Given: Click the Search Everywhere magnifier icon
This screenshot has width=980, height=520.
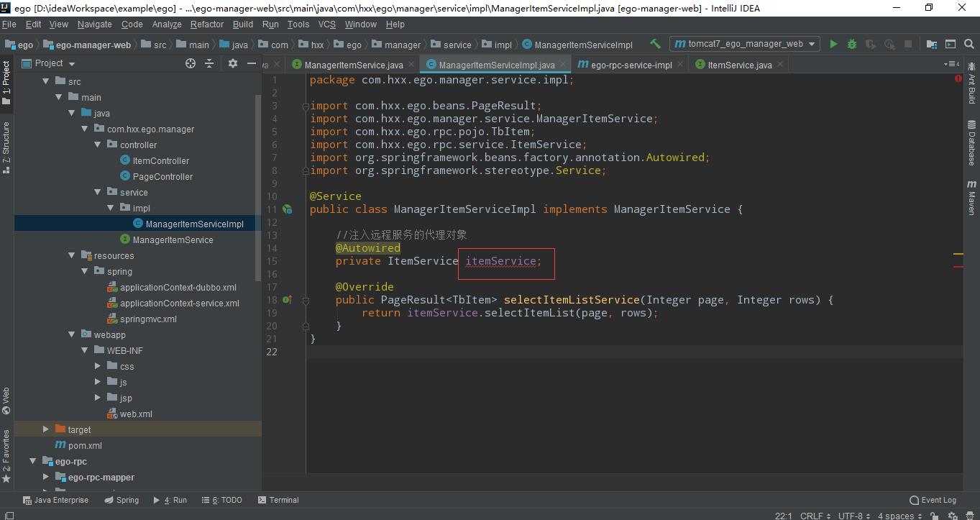Looking at the screenshot, I should (x=969, y=44).
